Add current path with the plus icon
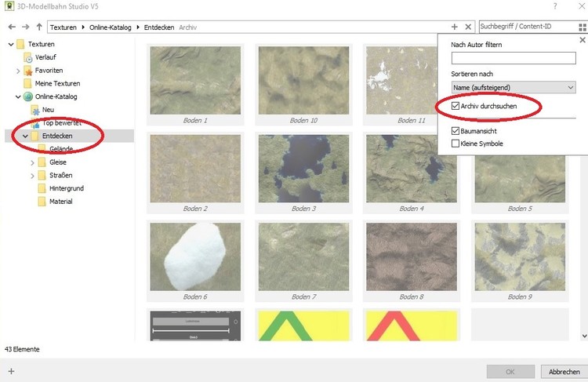Viewport: 588px width, 382px height. 455,27
